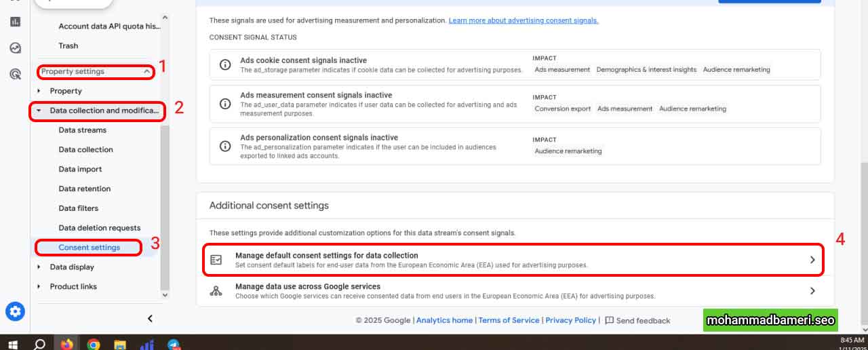The width and height of the screenshot is (868, 350).
Task: Open the Analytics home footer link
Action: (x=444, y=320)
